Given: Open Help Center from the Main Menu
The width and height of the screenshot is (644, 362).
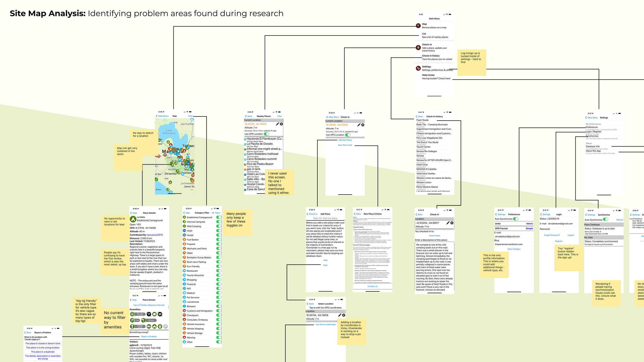Looking at the screenshot, I should pos(428,75).
